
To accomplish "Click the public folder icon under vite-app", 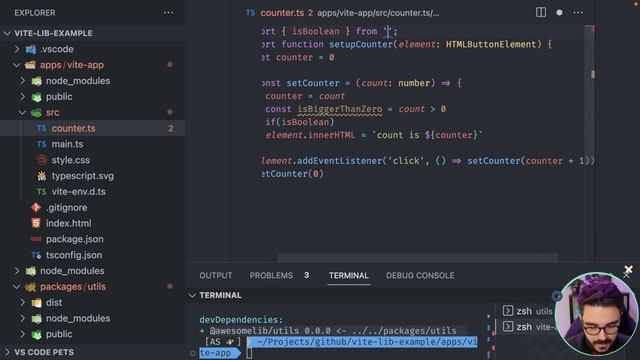I will point(37,97).
